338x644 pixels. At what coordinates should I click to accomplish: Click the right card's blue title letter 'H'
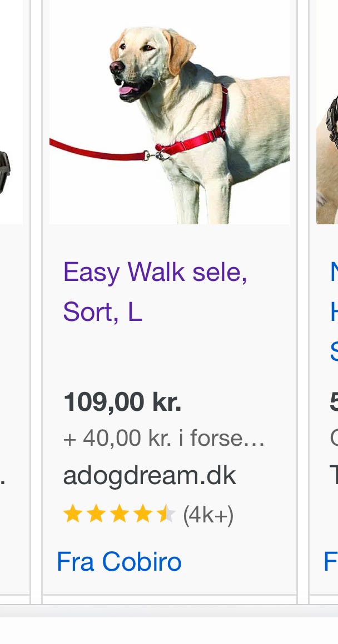click(334, 312)
